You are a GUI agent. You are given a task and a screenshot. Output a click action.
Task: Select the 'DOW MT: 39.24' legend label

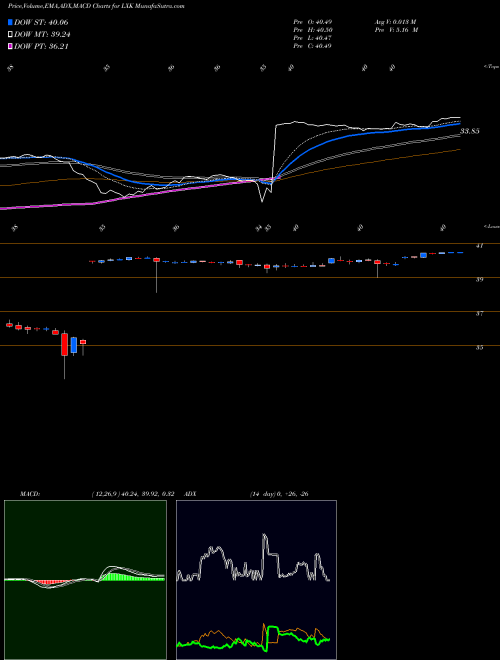point(42,35)
